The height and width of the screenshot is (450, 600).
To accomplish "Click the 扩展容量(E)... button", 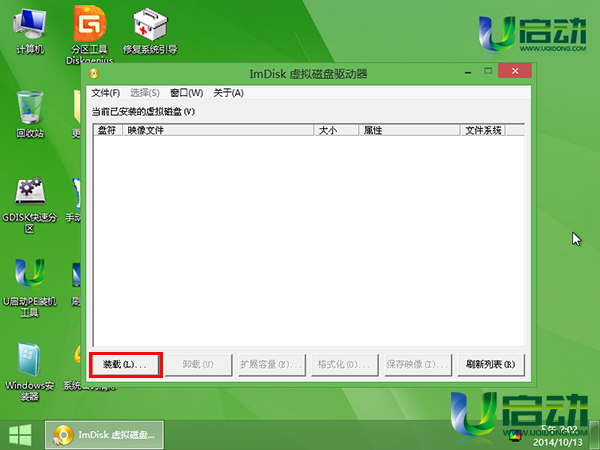I will click(271, 365).
